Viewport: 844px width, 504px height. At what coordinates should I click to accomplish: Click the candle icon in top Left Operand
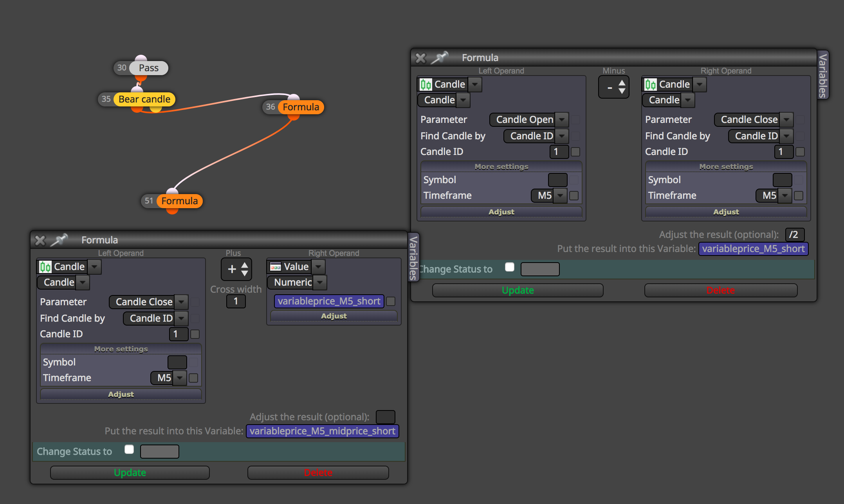tap(426, 85)
